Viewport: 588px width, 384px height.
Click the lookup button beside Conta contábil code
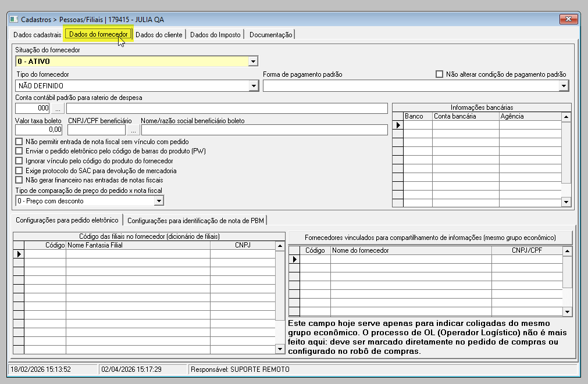pos(58,108)
